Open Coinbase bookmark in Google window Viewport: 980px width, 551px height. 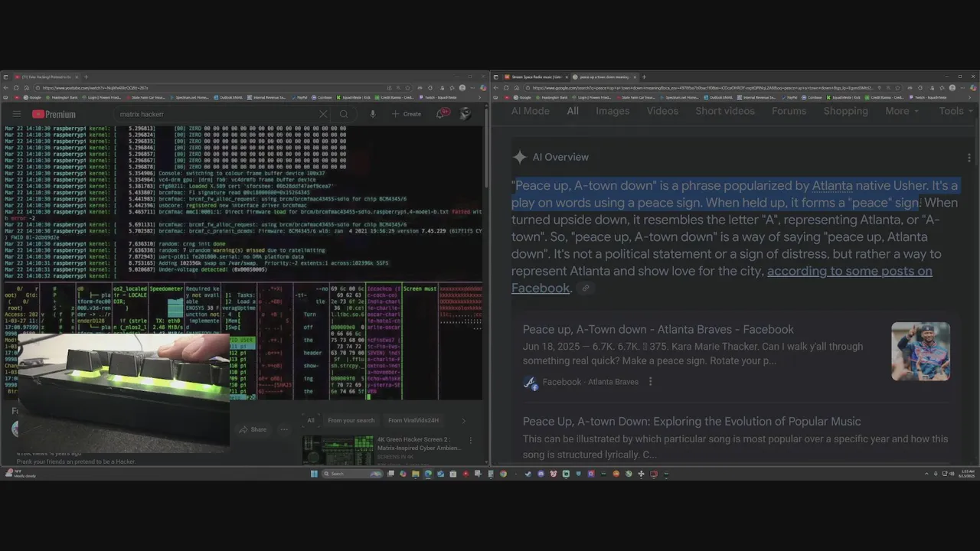point(811,97)
